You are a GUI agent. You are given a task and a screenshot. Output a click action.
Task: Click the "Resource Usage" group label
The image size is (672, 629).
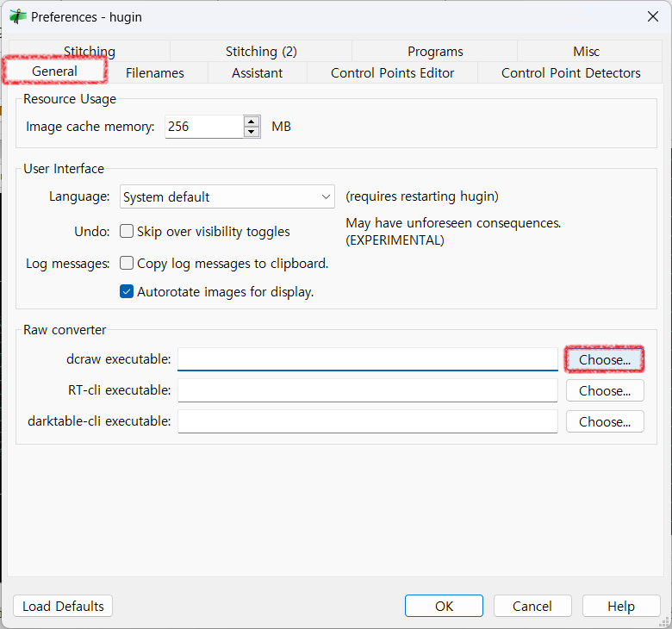coord(70,99)
